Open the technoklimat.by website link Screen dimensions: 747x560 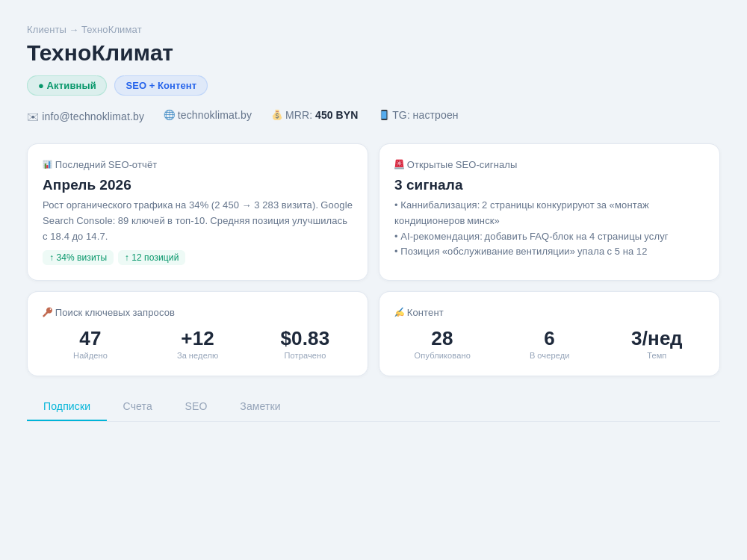(214, 115)
